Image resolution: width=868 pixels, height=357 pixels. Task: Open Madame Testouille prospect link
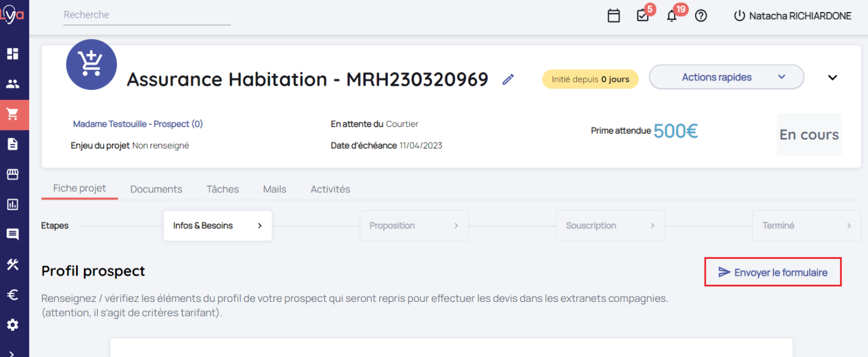pyautogui.click(x=138, y=124)
